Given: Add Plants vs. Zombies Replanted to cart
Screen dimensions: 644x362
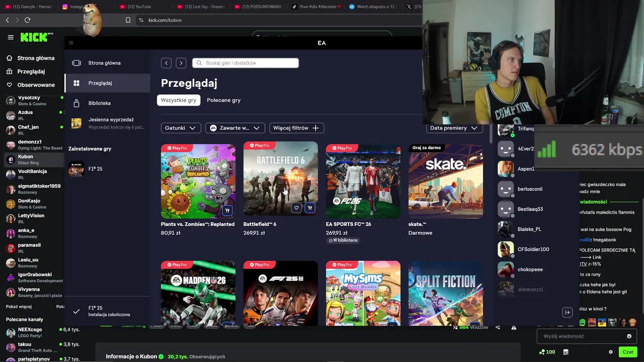Looking at the screenshot, I should 227,211.
